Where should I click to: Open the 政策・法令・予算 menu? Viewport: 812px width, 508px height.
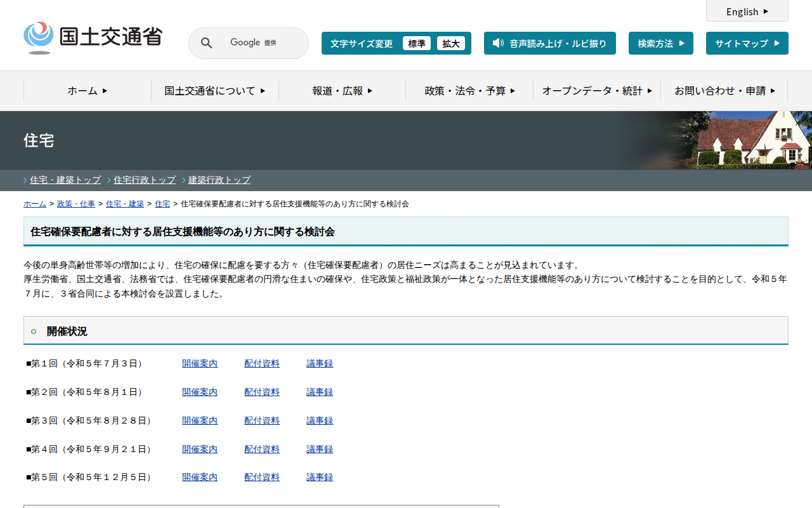click(469, 91)
